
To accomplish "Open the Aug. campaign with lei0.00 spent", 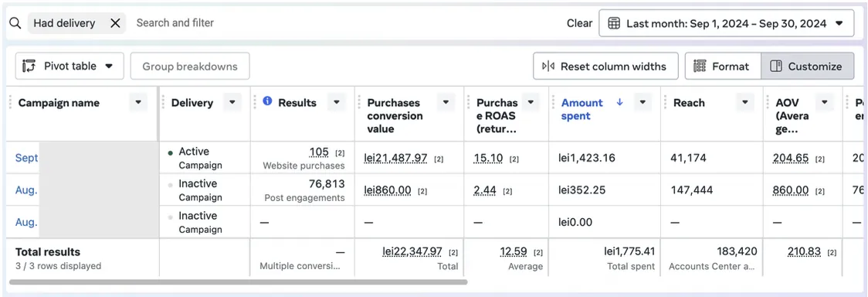I will point(26,222).
